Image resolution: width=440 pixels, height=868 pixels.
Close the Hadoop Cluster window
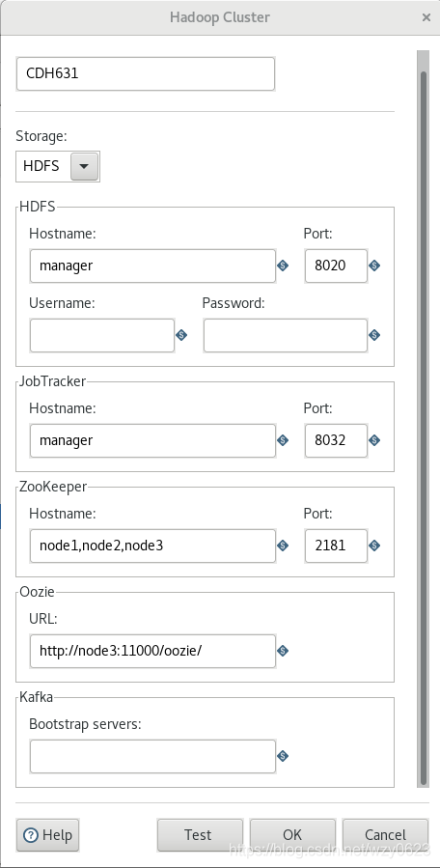coord(426,17)
